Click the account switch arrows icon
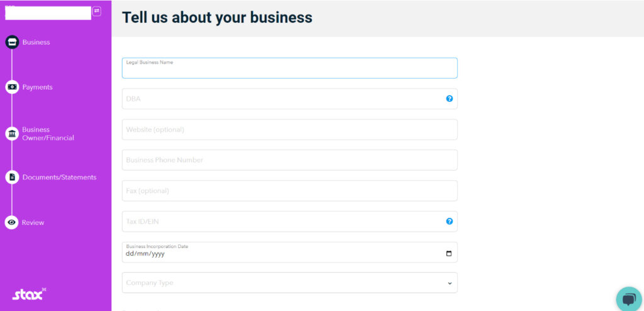 pyautogui.click(x=97, y=11)
